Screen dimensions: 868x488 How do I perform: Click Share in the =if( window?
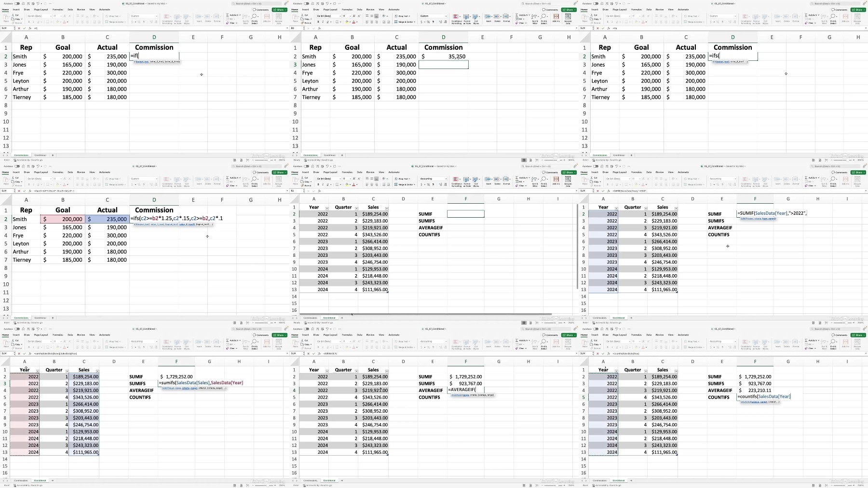(x=280, y=10)
